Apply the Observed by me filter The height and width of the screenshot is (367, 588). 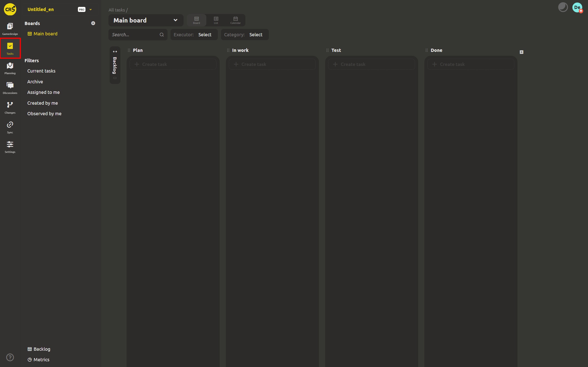[44, 114]
